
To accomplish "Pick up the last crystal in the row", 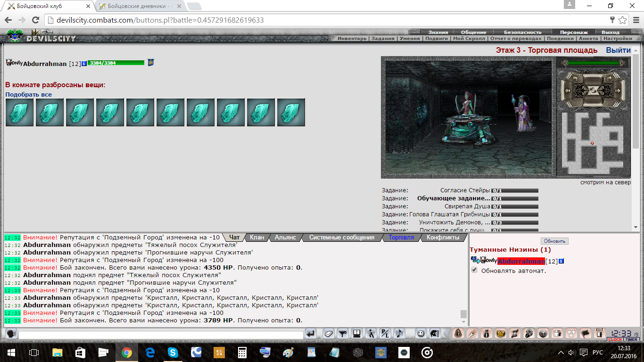I will pos(291,112).
